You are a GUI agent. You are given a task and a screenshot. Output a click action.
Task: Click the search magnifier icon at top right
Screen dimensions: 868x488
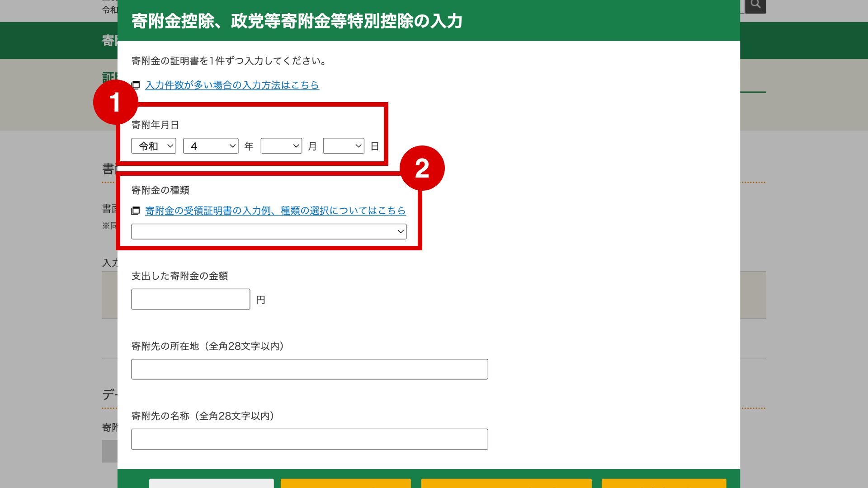(755, 5)
